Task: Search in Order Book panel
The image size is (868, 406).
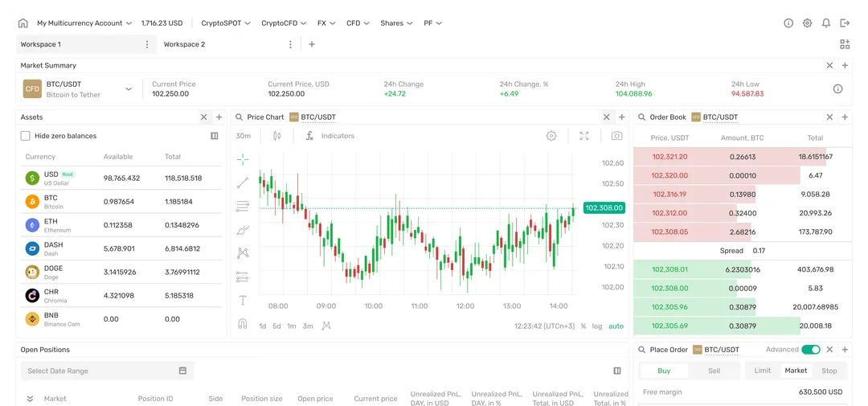Action: coord(641,117)
